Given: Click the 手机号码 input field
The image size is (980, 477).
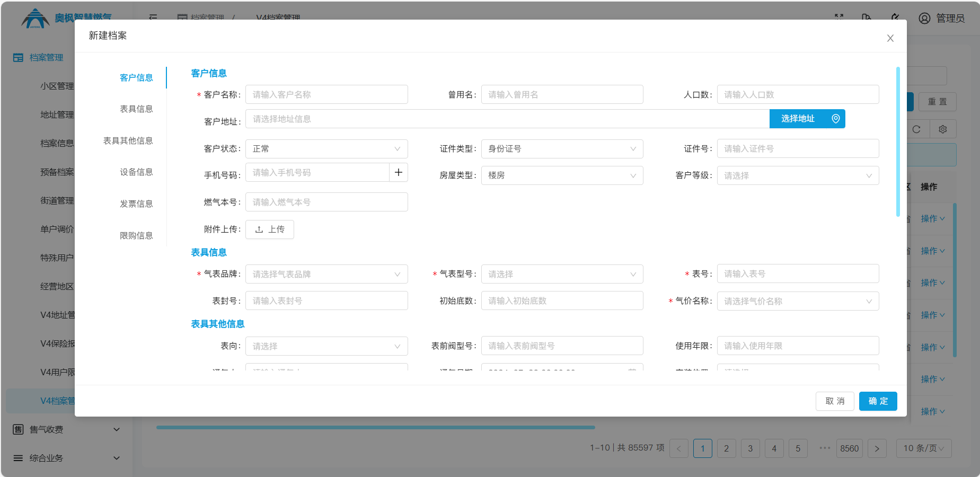Looking at the screenshot, I should [x=317, y=172].
